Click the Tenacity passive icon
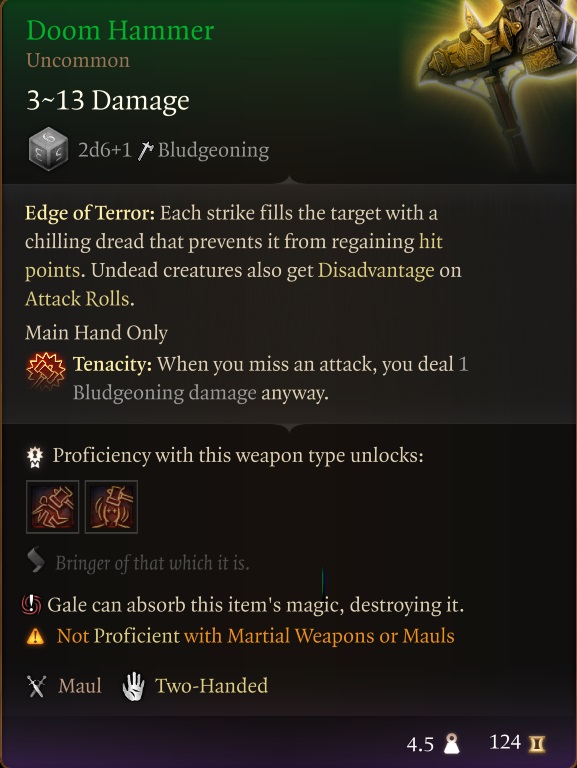 click(46, 371)
